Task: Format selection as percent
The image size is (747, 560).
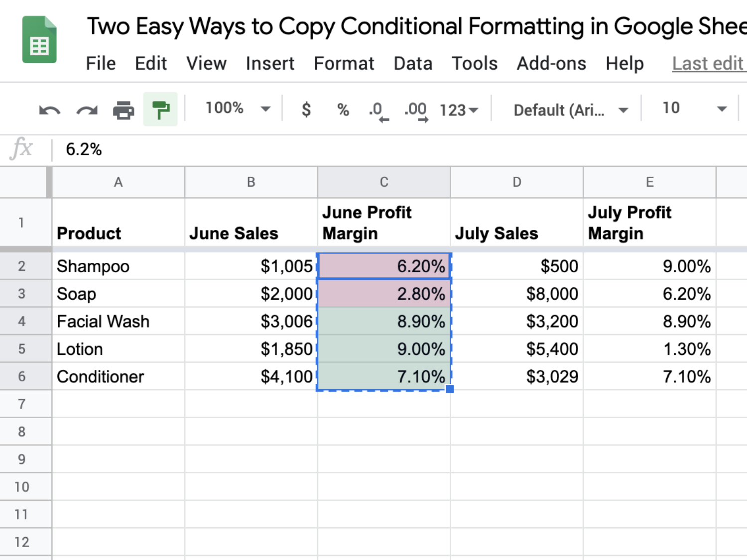Action: (x=342, y=110)
